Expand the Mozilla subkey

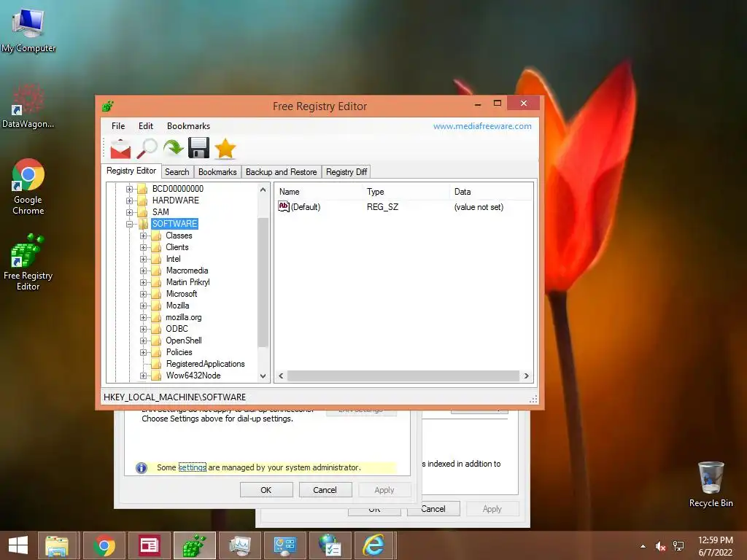[x=143, y=306]
